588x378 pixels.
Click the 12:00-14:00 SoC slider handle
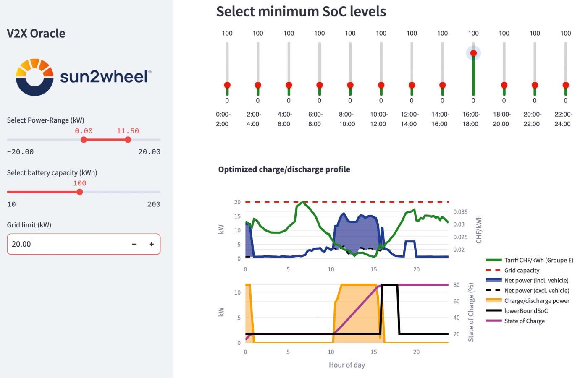pyautogui.click(x=412, y=85)
